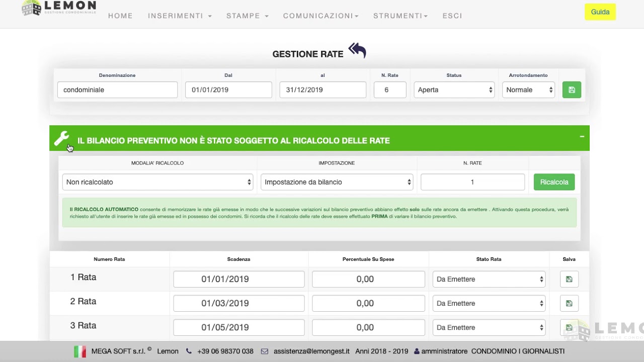Image resolution: width=644 pixels, height=362 pixels.
Task: Click the assistenza@lemongest.it email address
Action: 311,351
